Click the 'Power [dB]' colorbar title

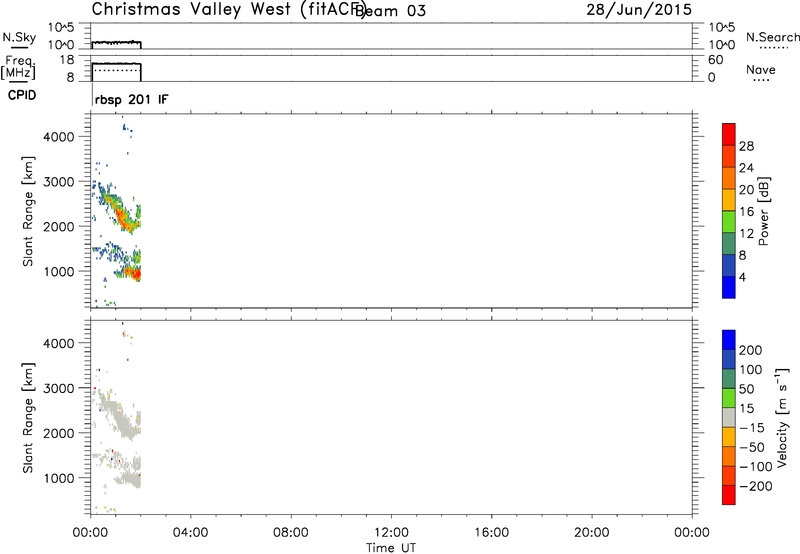[x=764, y=211]
